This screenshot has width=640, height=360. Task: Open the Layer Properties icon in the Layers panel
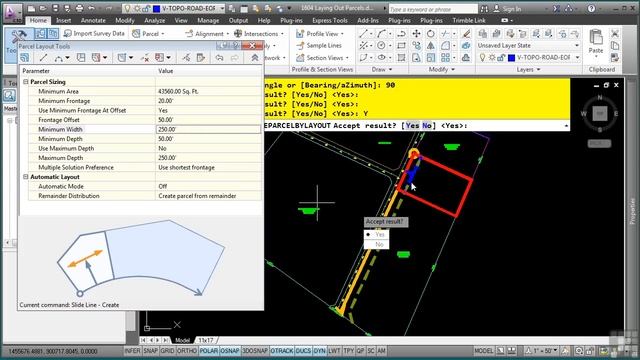click(482, 34)
